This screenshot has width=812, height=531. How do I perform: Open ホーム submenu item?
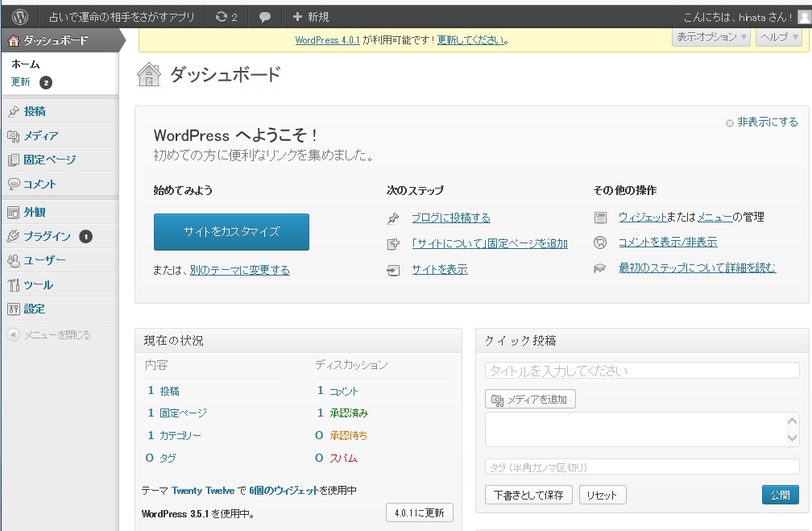click(x=26, y=64)
